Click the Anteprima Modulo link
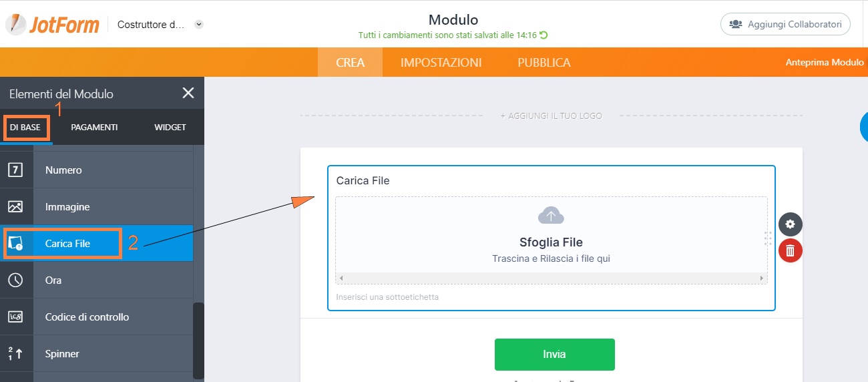 [x=825, y=62]
